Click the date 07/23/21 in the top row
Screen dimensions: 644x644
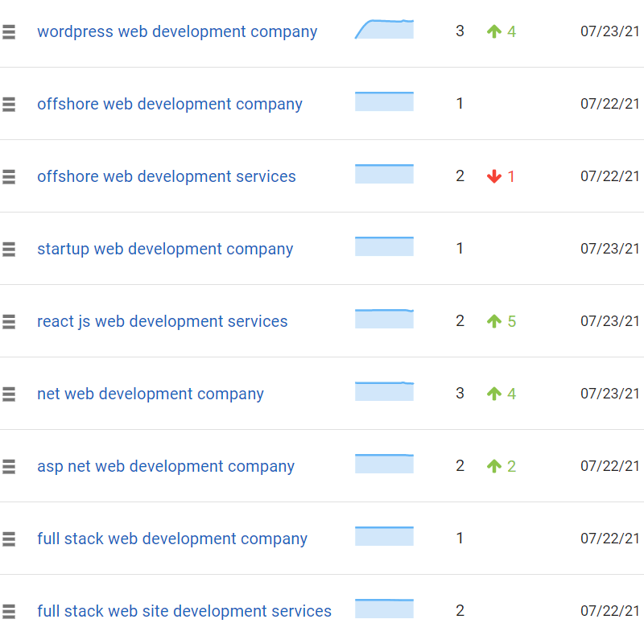pos(609,31)
